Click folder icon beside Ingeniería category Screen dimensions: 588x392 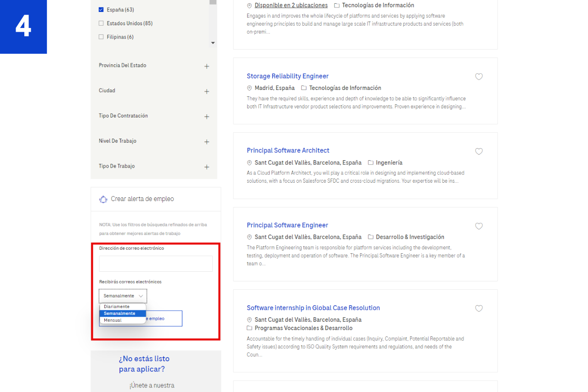(370, 162)
